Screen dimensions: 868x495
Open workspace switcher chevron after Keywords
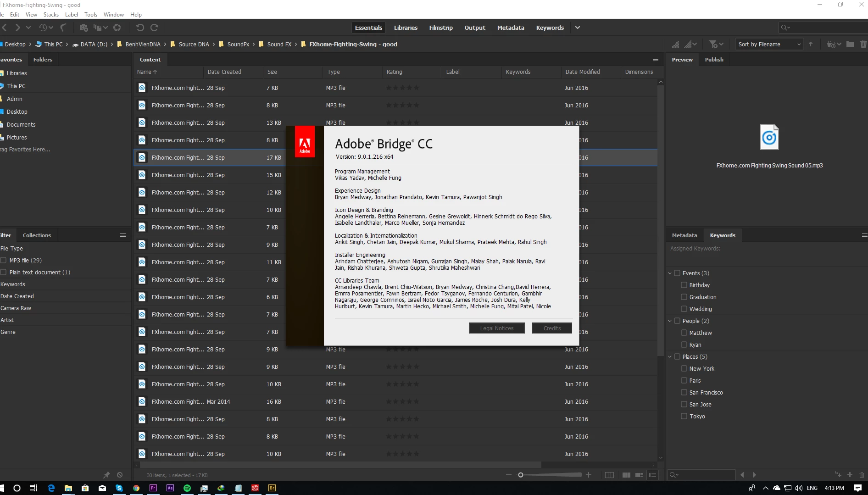(578, 28)
